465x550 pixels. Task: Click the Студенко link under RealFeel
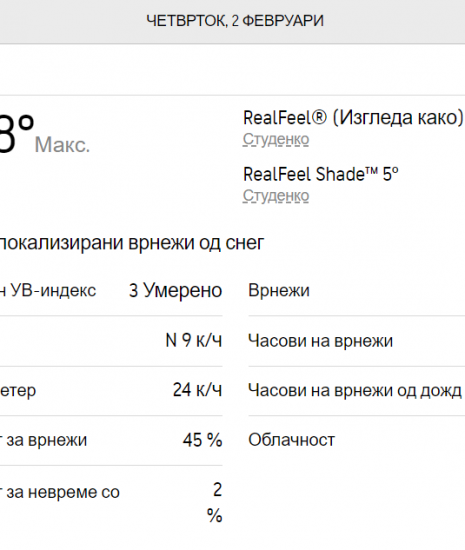276,140
